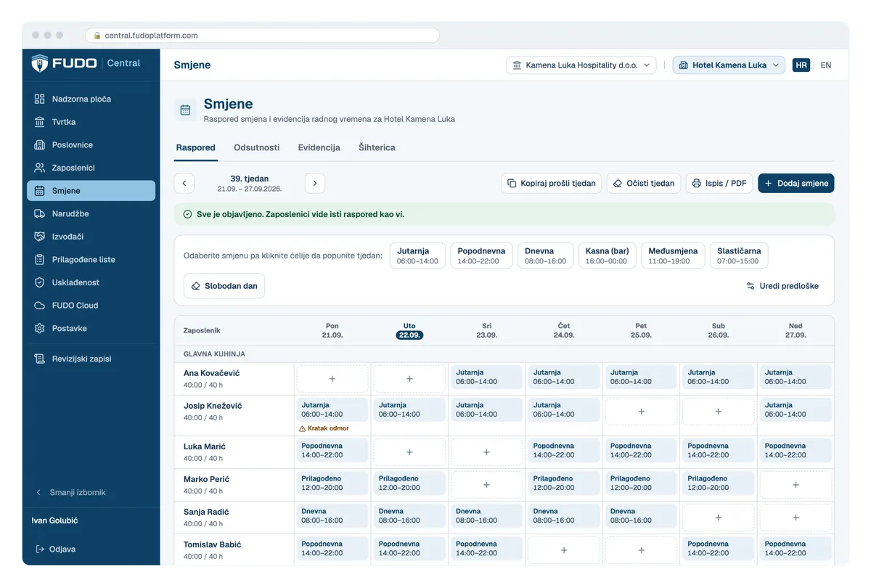This screenshot has height=588, width=871.
Task: Go to previous week with left chevron
Action: 184,183
